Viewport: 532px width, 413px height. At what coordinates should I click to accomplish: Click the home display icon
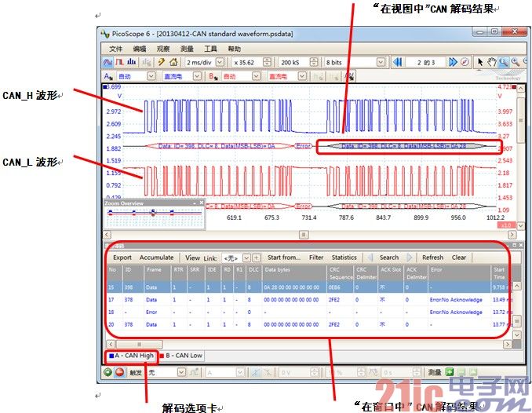pos(173,62)
